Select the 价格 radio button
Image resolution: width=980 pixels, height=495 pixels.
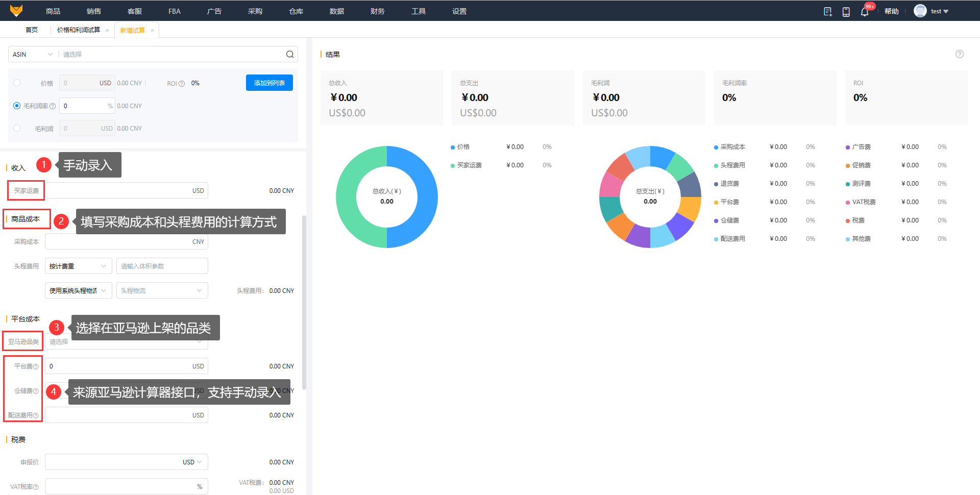click(17, 83)
